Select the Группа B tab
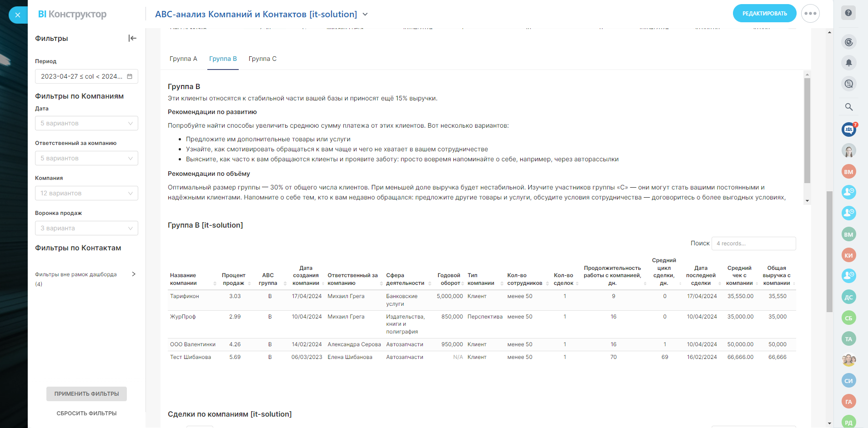868x428 pixels. click(223, 59)
